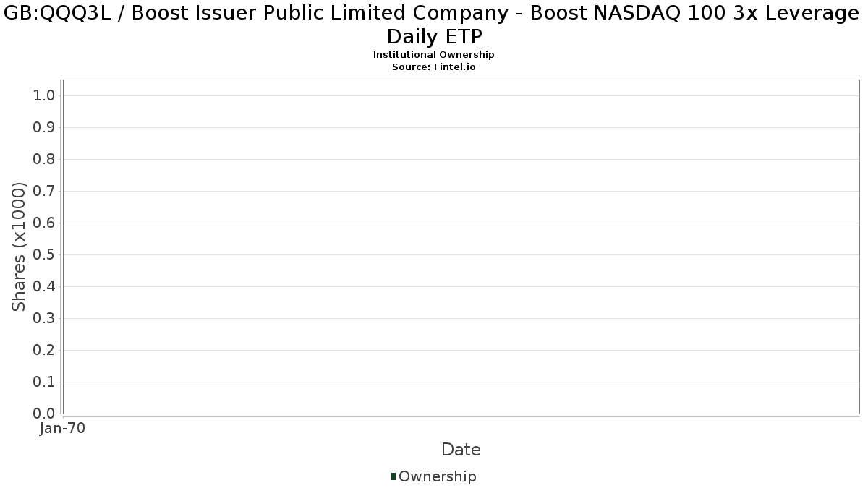The height and width of the screenshot is (488, 868).
Task: Select the 0.8 y-axis tick label
Action: (x=44, y=160)
